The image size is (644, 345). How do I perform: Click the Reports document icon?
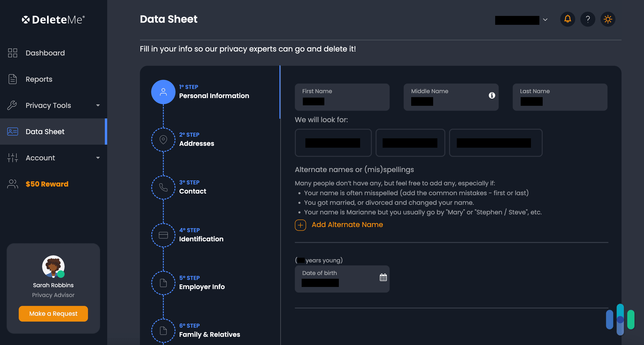[x=12, y=79]
